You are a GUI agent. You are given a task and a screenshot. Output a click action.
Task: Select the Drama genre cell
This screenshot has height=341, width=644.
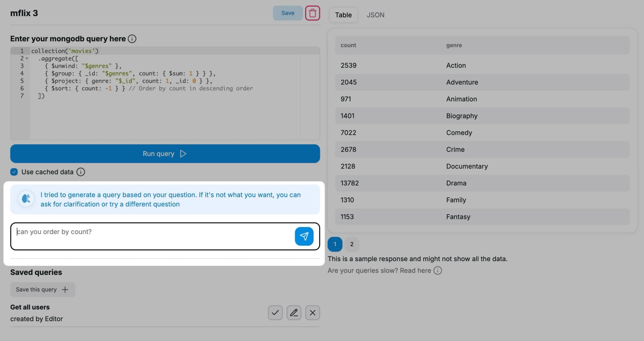click(x=456, y=183)
